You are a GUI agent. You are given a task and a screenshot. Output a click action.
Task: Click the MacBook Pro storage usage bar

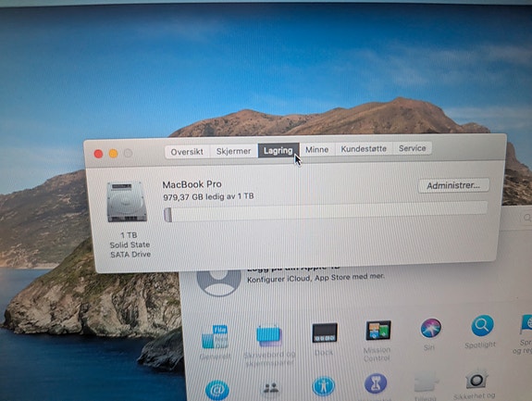[326, 211]
